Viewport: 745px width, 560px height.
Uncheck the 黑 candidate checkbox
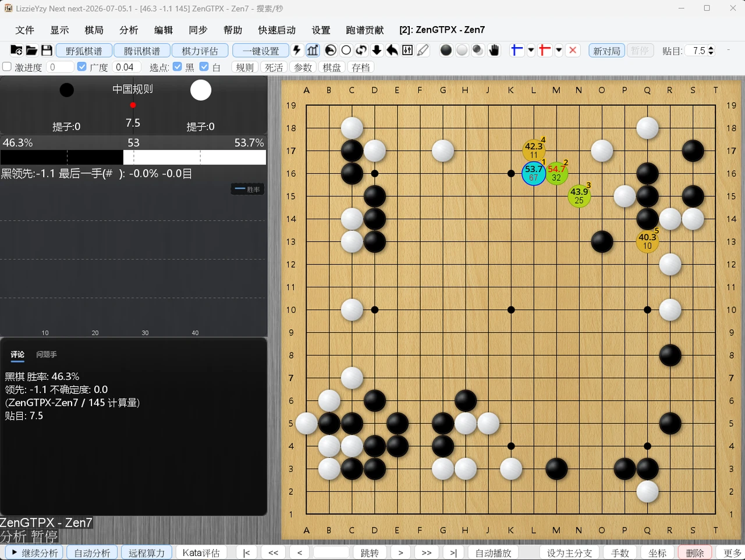(x=178, y=67)
